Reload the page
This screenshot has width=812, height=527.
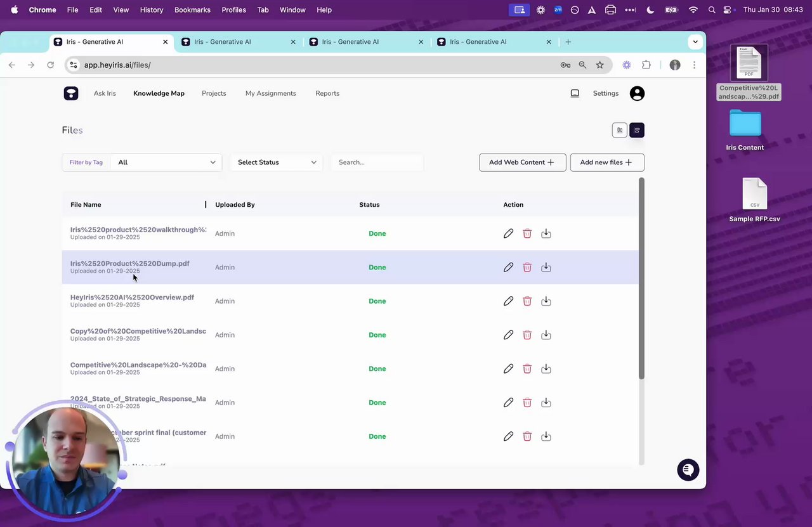click(50, 65)
